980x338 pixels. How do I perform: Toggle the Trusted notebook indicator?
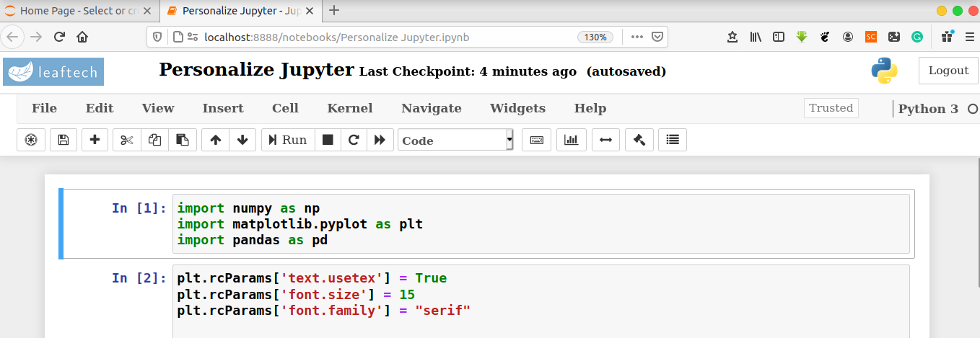831,108
